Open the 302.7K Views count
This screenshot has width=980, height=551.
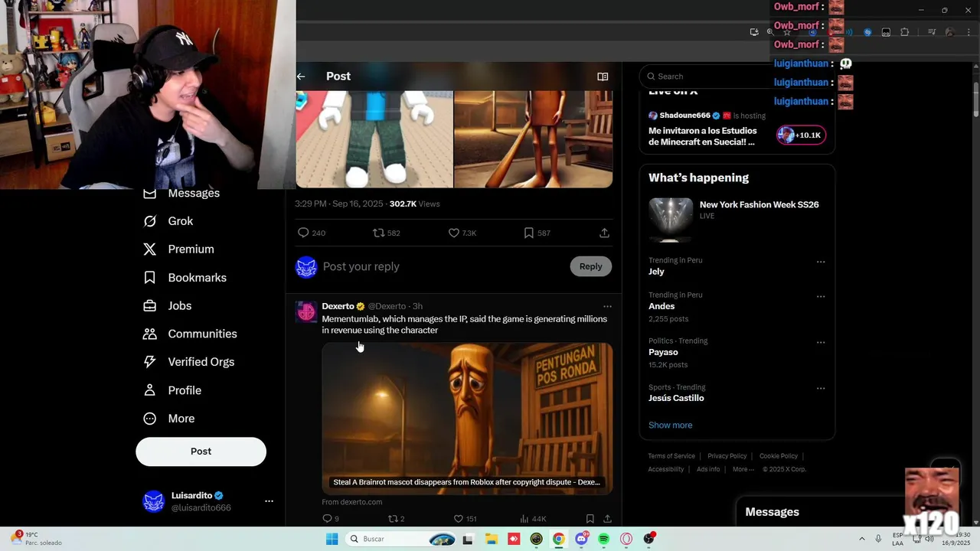[x=414, y=204]
